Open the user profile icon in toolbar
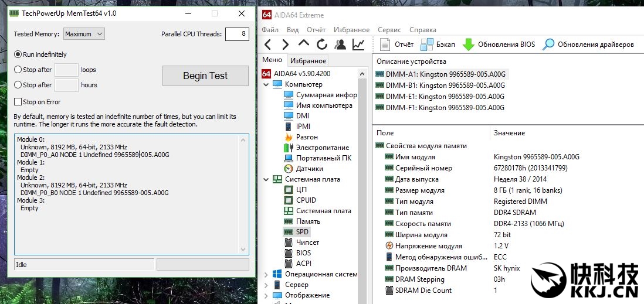 340,45
